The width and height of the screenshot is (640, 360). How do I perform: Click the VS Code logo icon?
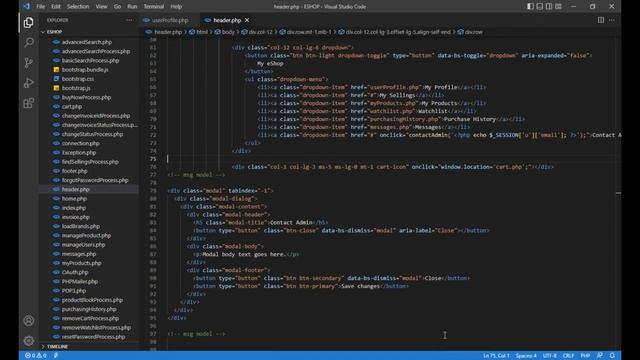(x=27, y=7)
